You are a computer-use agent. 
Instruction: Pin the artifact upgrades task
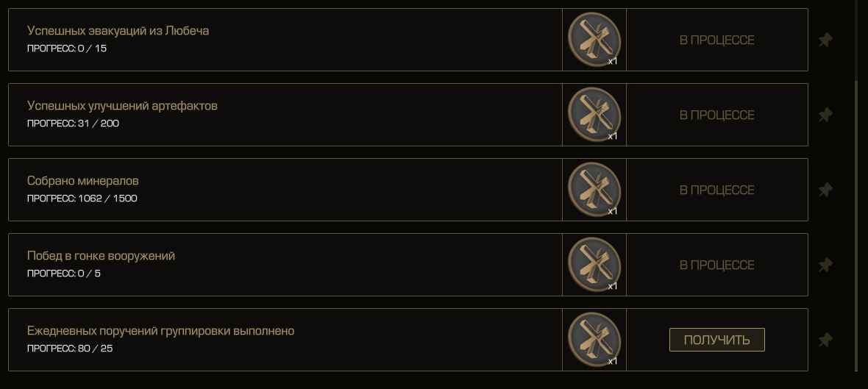tap(825, 115)
